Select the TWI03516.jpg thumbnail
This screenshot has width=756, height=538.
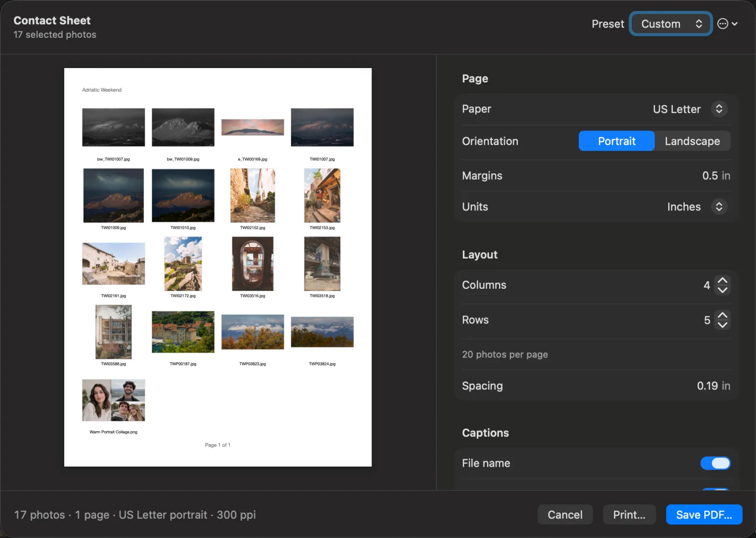point(253,264)
